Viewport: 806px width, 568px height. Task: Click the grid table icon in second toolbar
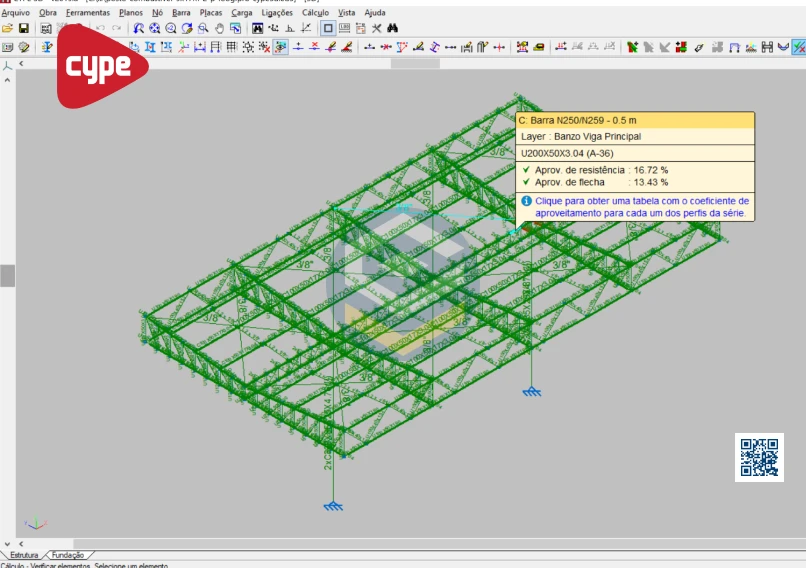point(232,47)
